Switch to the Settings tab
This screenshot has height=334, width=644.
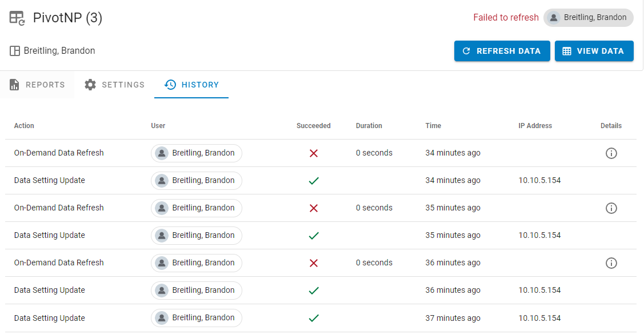(123, 85)
